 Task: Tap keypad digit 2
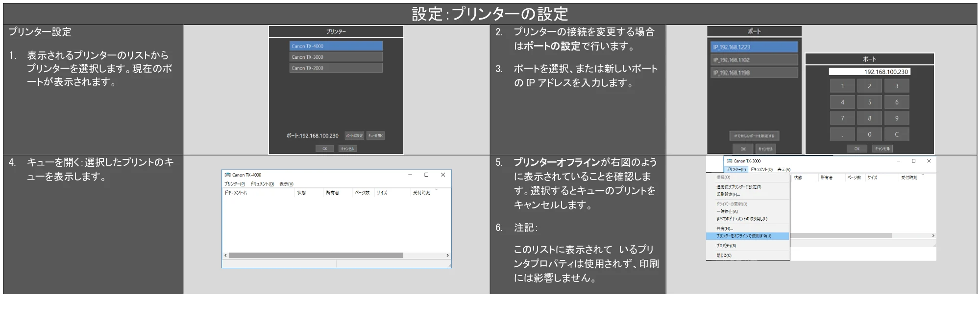(870, 86)
